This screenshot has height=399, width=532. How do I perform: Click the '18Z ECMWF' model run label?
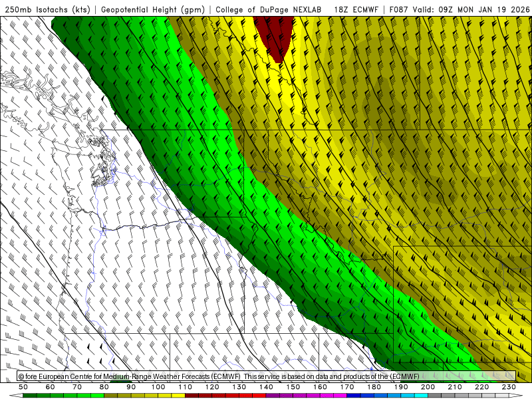click(356, 9)
